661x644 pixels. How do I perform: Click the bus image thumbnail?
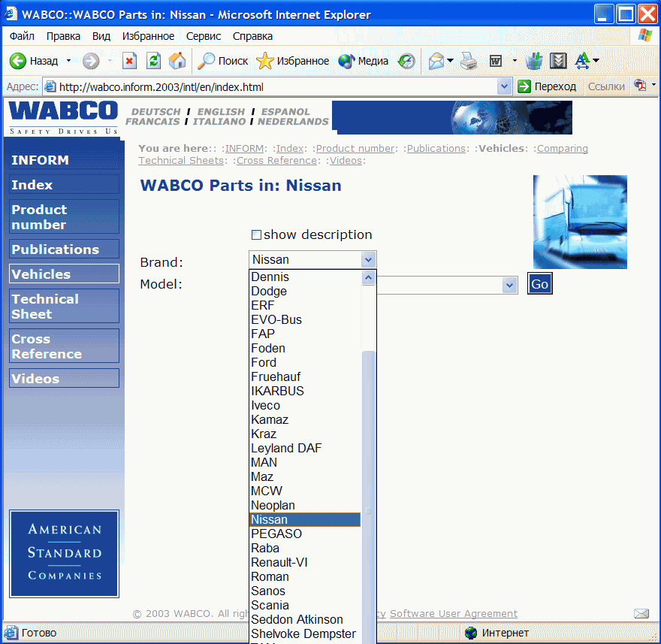coord(580,222)
